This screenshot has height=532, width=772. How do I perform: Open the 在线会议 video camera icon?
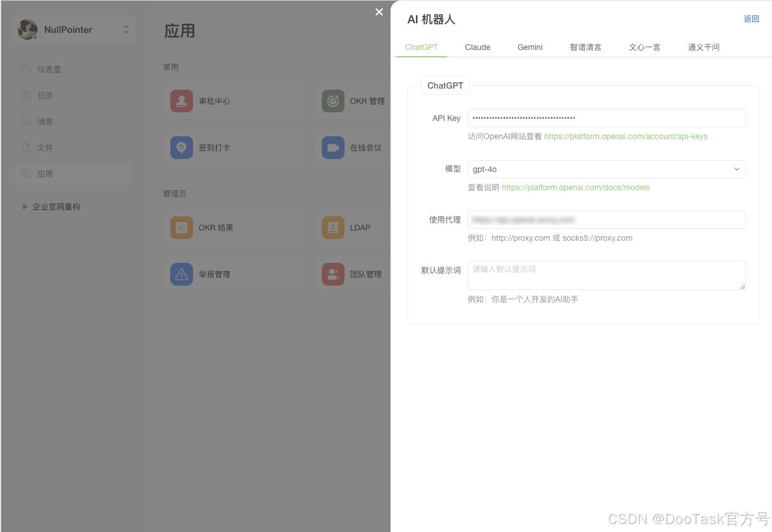pyautogui.click(x=333, y=148)
